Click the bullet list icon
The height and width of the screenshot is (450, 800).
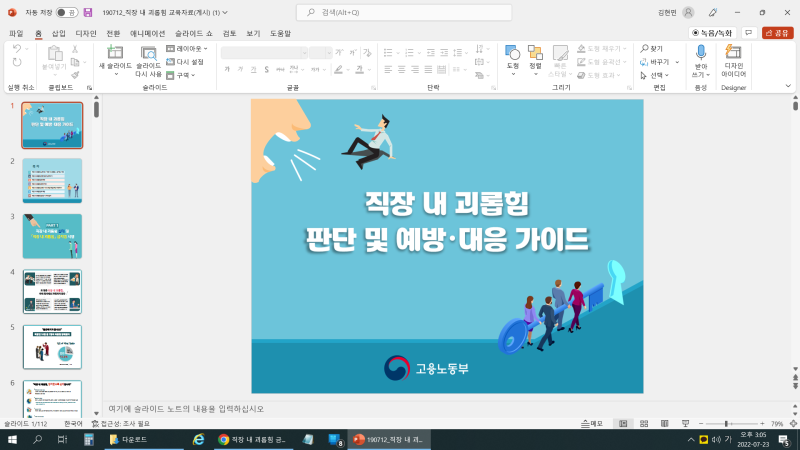point(388,53)
